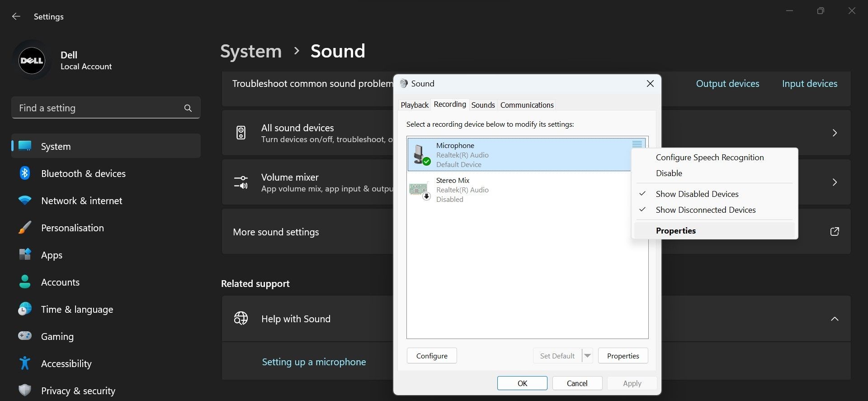Click the Set Default button

pyautogui.click(x=557, y=356)
